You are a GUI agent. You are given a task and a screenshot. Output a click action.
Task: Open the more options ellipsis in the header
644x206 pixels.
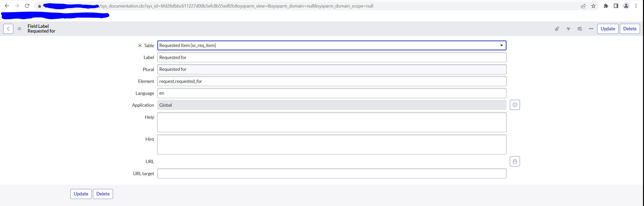(x=591, y=29)
